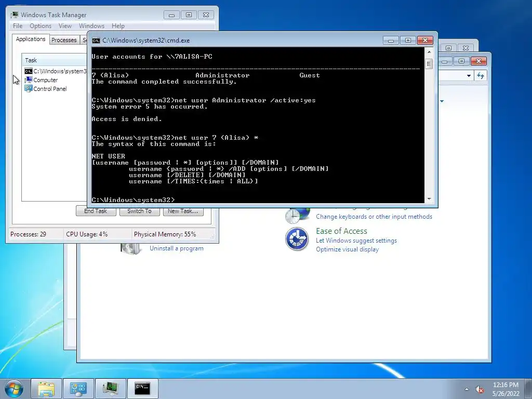Open Ease of Access category link
532x399 pixels.
point(341,231)
